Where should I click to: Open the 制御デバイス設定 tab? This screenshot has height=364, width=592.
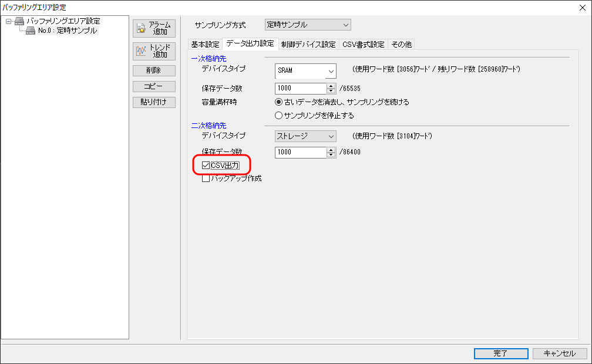click(x=308, y=45)
